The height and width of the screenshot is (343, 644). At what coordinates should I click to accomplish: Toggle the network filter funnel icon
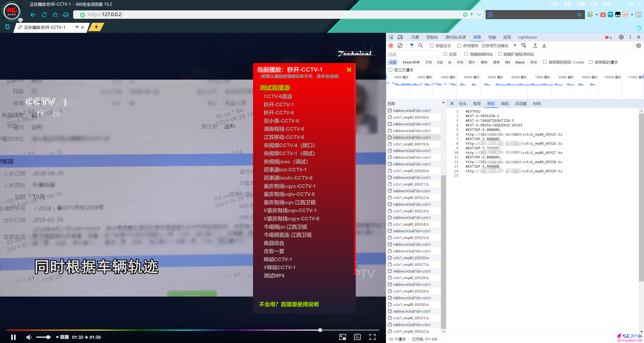[x=411, y=45]
